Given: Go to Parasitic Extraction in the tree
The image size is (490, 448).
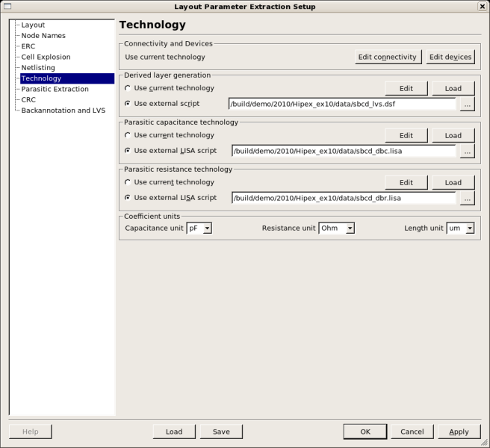Looking at the screenshot, I should pyautogui.click(x=55, y=89).
